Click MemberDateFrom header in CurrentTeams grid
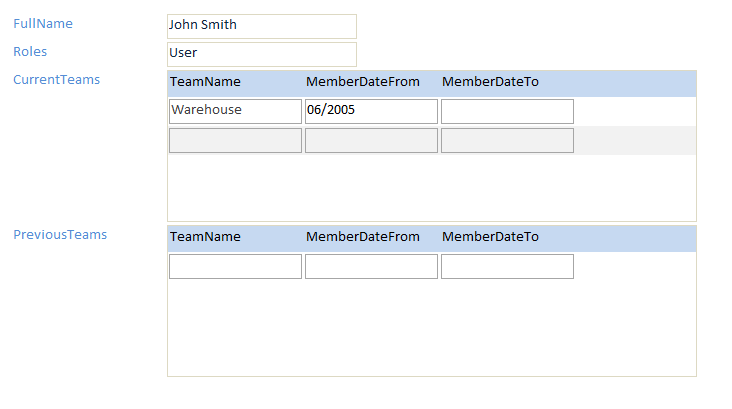 [x=362, y=82]
